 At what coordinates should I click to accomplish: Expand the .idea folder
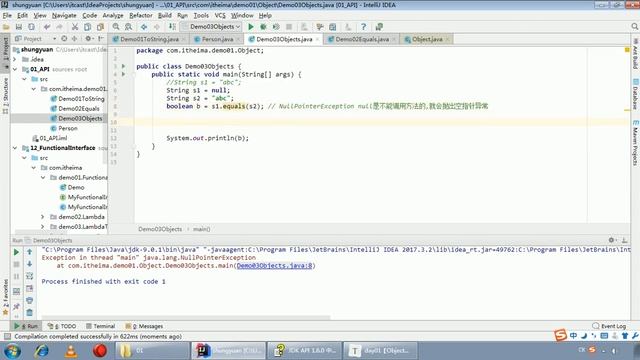click(15, 60)
